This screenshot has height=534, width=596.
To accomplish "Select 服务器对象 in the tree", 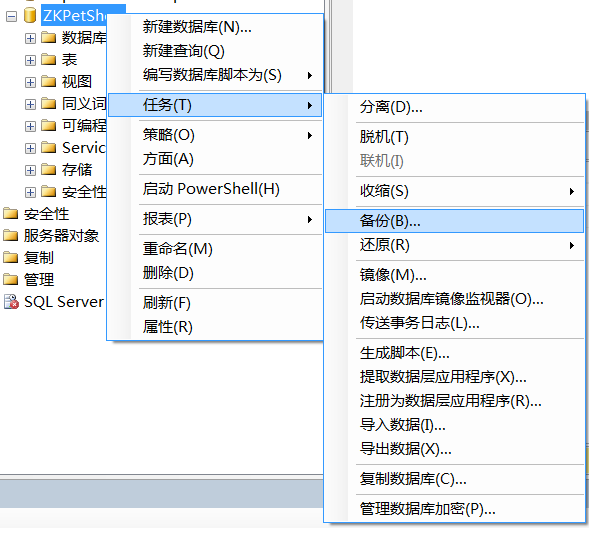I will [x=61, y=236].
